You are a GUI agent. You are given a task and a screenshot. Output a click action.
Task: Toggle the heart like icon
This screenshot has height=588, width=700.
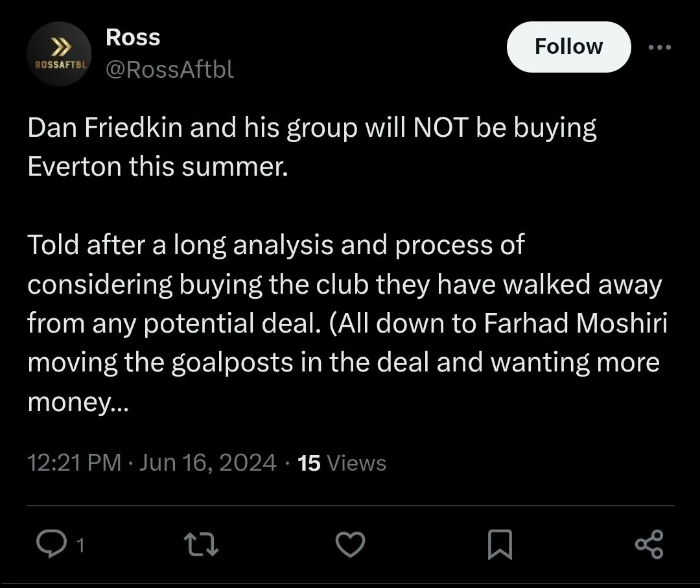[x=351, y=545]
